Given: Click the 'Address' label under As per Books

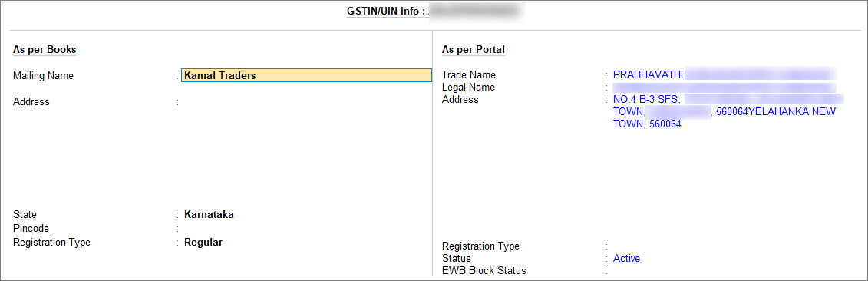Looking at the screenshot, I should point(31,102).
